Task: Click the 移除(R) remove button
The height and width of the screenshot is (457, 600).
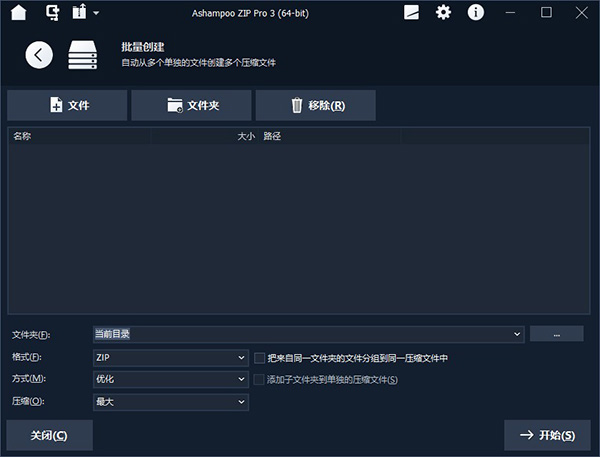Action: (316, 105)
